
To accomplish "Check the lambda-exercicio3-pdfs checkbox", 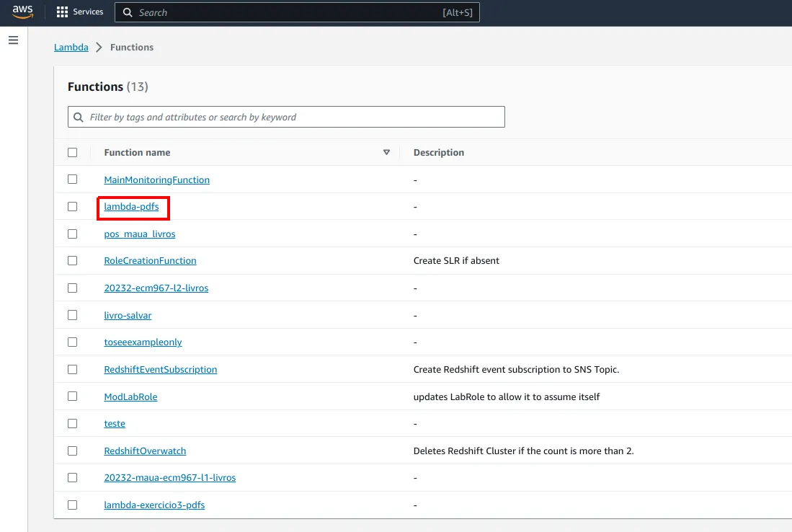I will pos(73,505).
